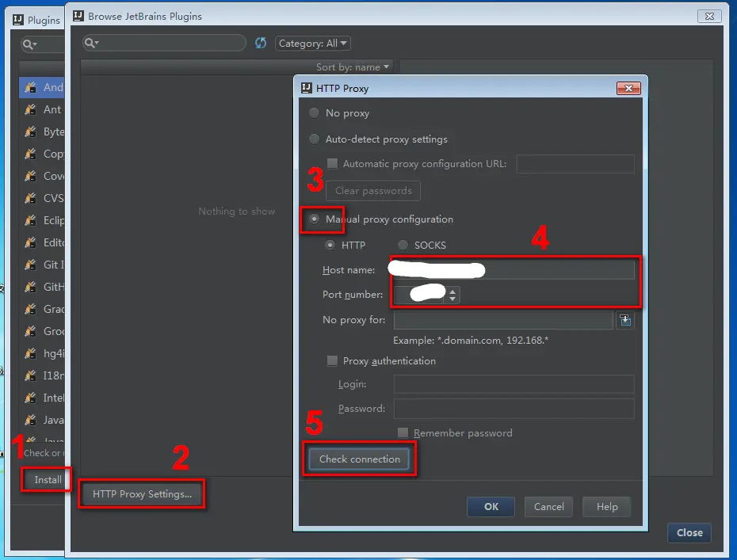Viewport: 737px width, 560px height.
Task: Select the Edito plugin row
Action: pos(42,242)
